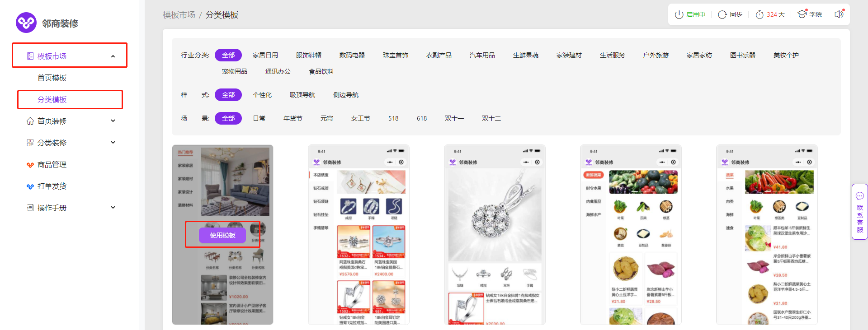Screen dimensions: 868x330
Task: Click the 同步 refresh icon
Action: [x=722, y=14]
